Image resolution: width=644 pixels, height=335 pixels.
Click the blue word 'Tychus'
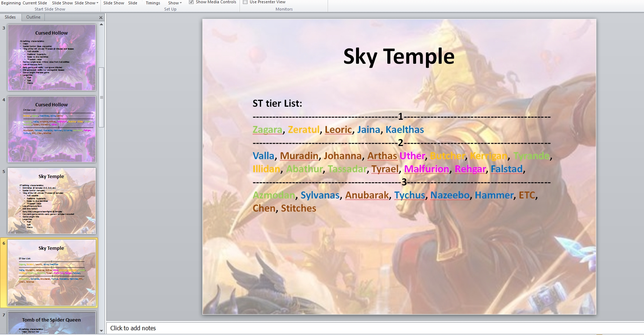(x=410, y=195)
